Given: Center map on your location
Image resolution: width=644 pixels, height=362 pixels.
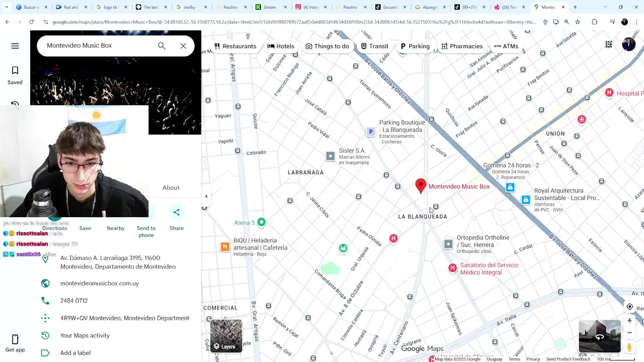Looking at the screenshot, I should coord(629,307).
